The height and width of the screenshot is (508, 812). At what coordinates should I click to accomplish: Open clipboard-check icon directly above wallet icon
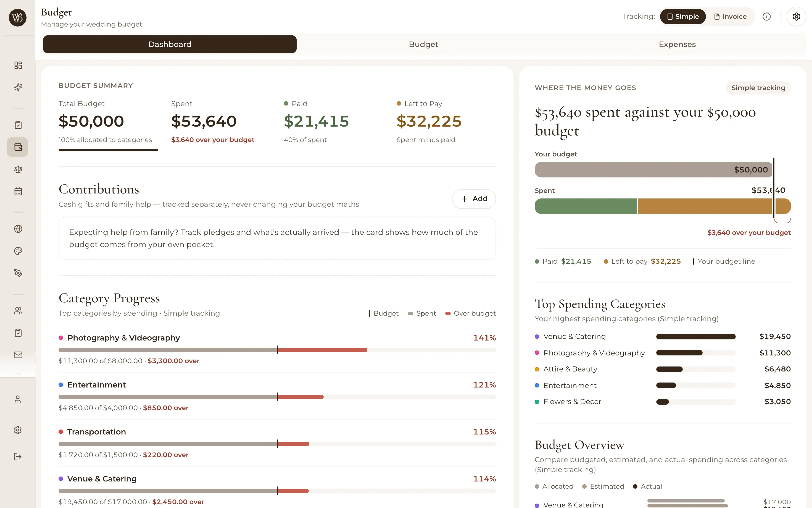point(18,125)
